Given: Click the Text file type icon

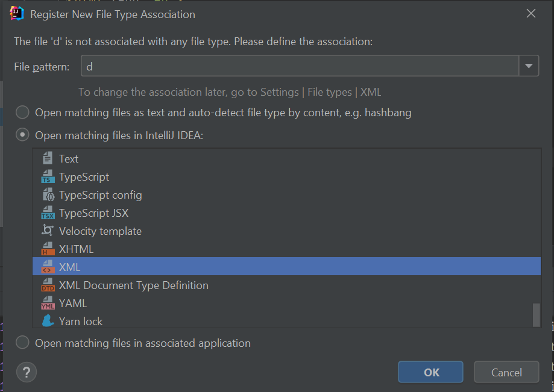Looking at the screenshot, I should [48, 158].
